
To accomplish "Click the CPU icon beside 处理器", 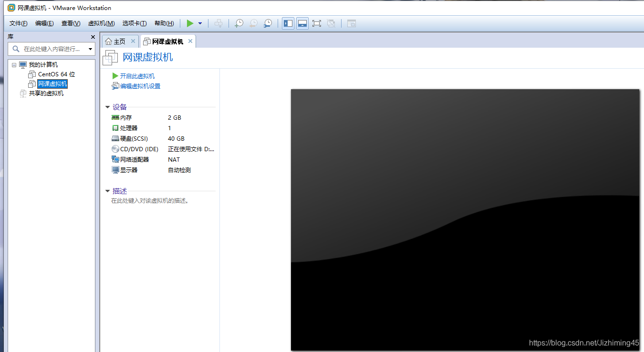I will pos(115,128).
